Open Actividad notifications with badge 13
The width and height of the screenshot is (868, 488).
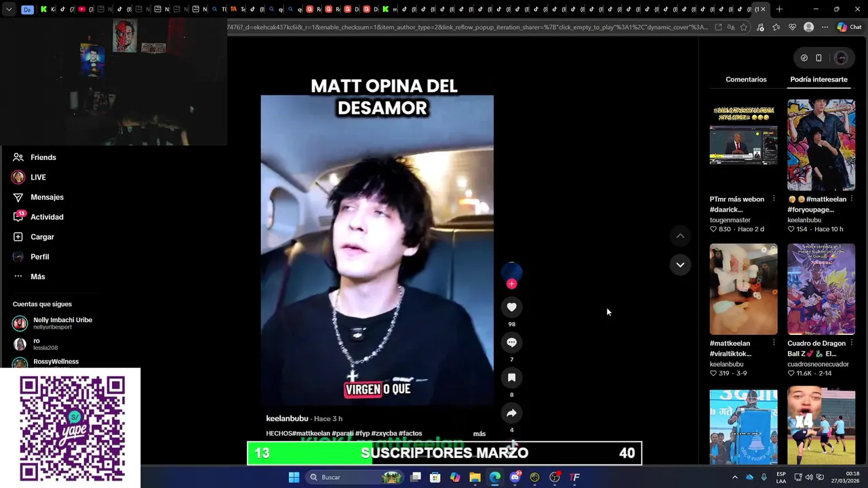38,217
